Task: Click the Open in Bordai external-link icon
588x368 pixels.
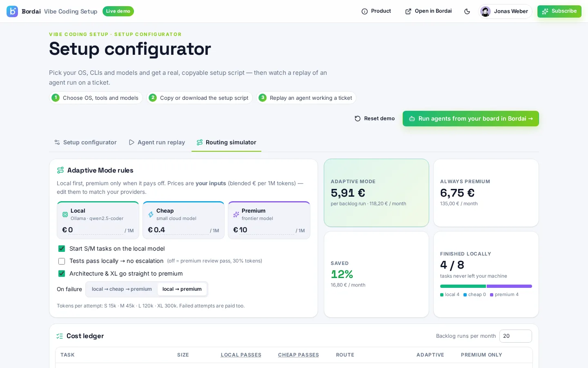Action: click(408, 11)
